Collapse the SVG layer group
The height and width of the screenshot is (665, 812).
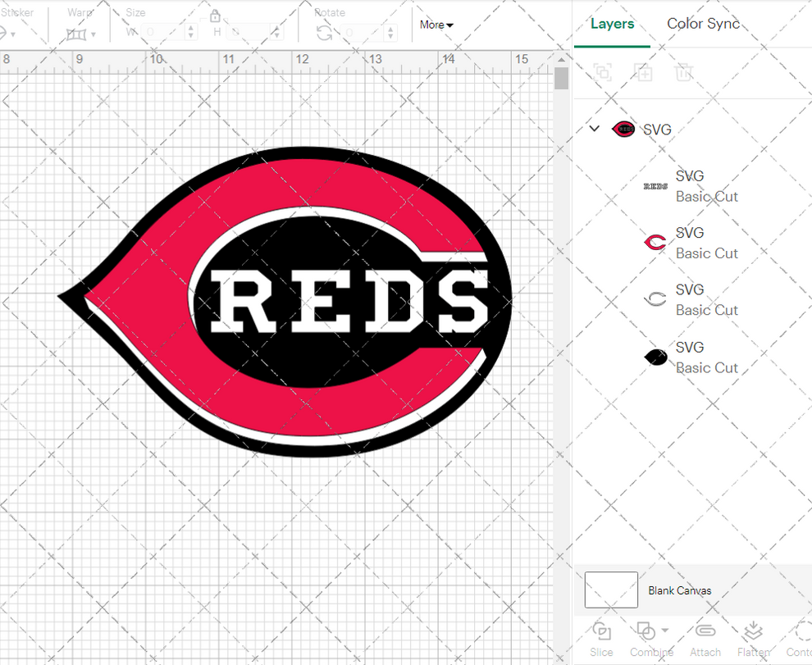(x=594, y=129)
